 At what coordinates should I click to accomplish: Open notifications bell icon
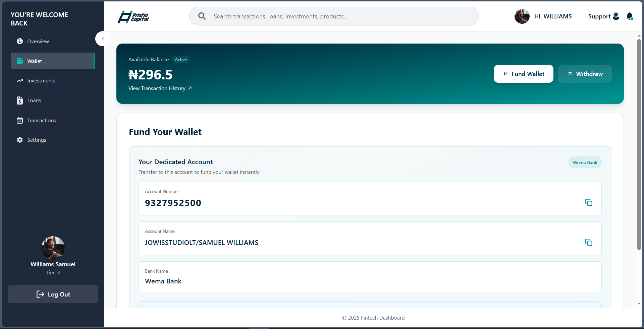pos(630,16)
